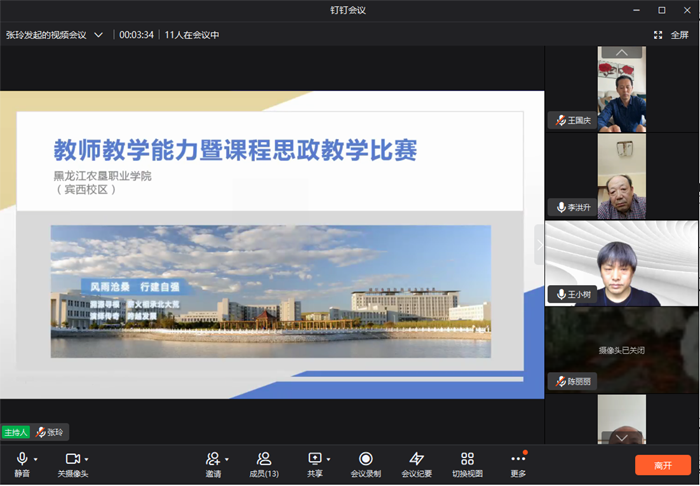Open the 更多 more options menu
Image resolution: width=700 pixels, height=486 pixels.
click(x=518, y=464)
